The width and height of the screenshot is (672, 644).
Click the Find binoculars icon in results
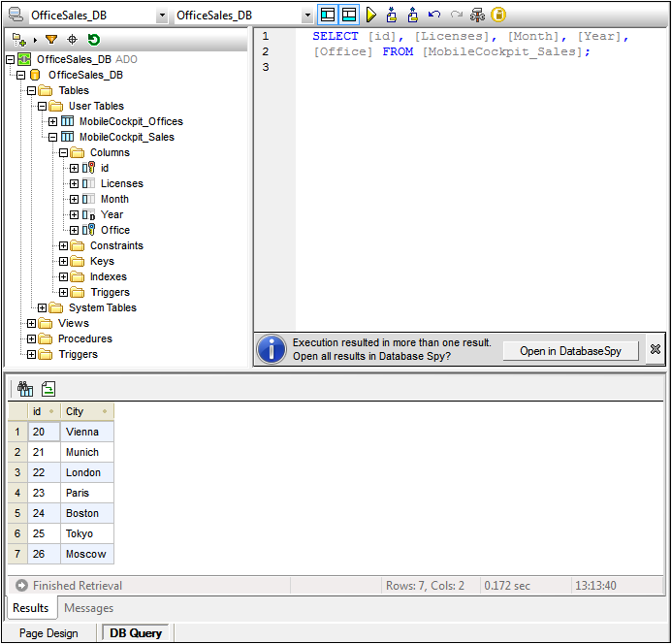[25, 388]
